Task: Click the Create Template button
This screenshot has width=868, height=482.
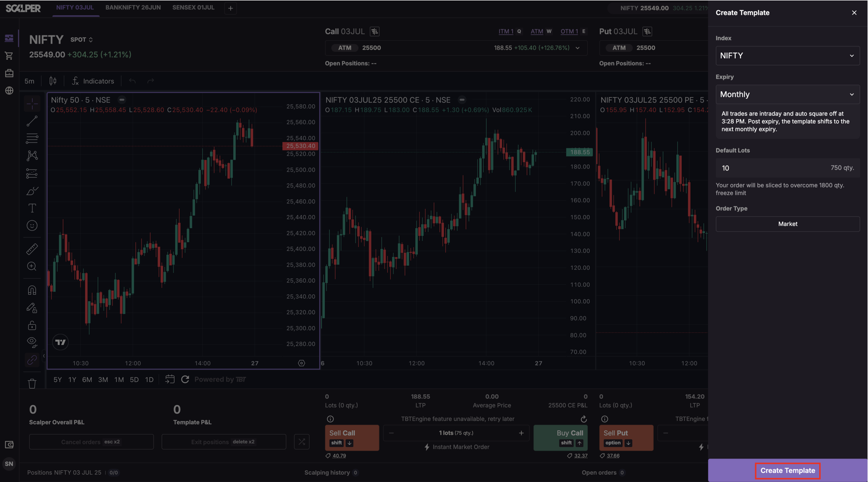Action: tap(787, 470)
